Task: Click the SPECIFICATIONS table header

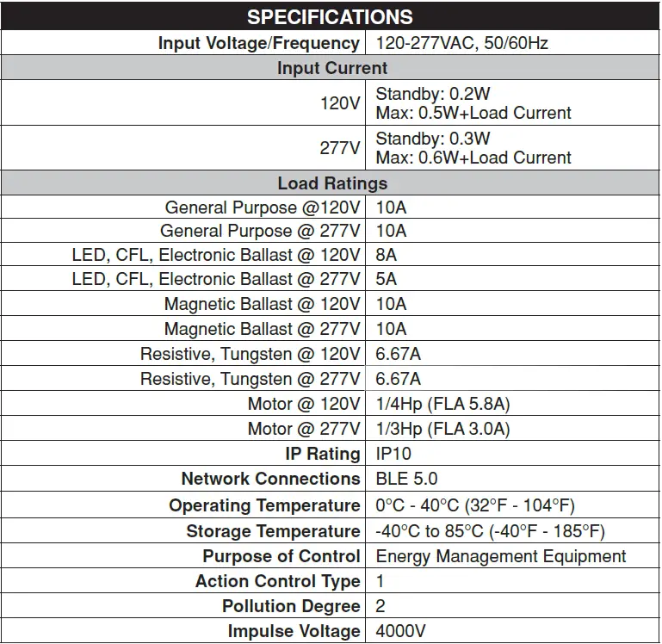Action: pyautogui.click(x=331, y=17)
